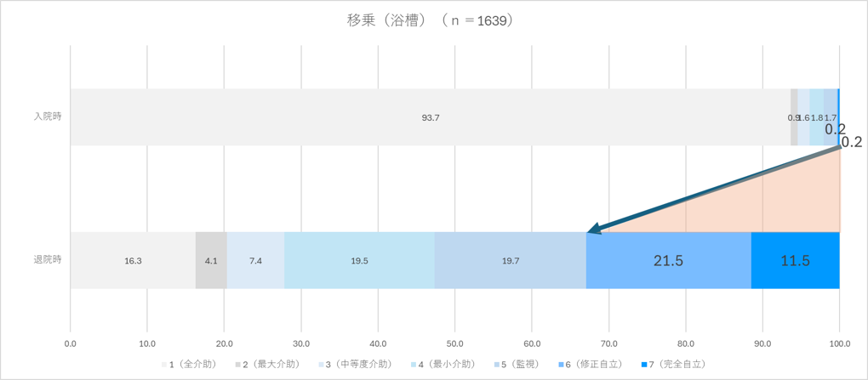Click the 7.4 segment in discharge bar

click(x=256, y=260)
